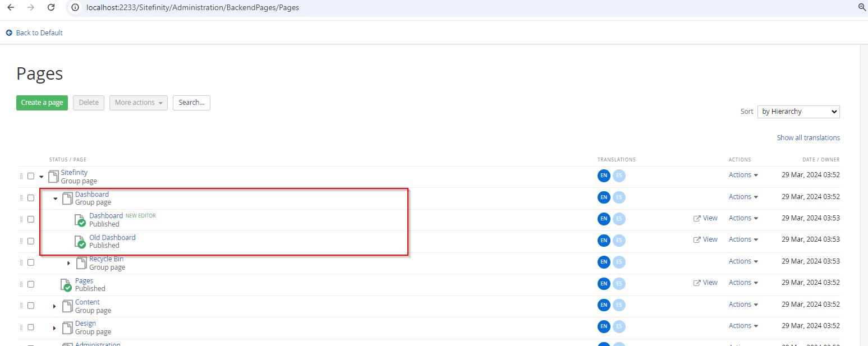Click the page vertical scrollbar
This screenshot has width=868, height=346.
coord(864,195)
